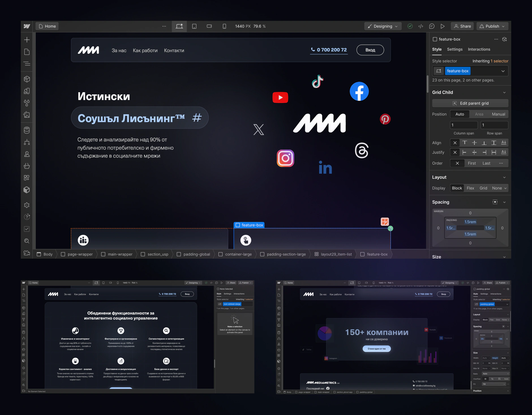Open the display None dropdown

coord(499,188)
